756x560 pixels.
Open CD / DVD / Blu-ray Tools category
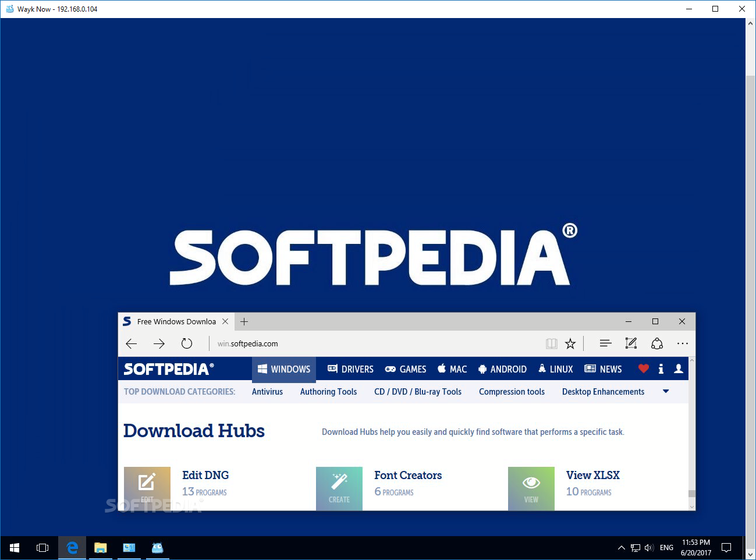click(x=418, y=392)
